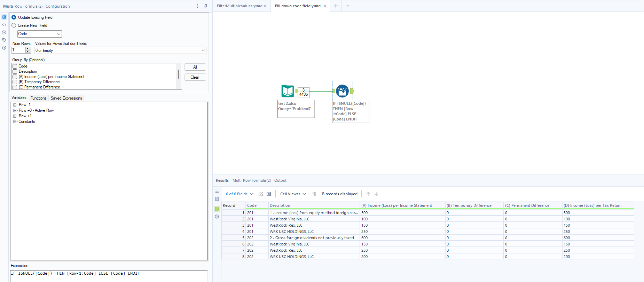The image size is (644, 282).
Task: Open the XML view code icon
Action: [x=4, y=25]
